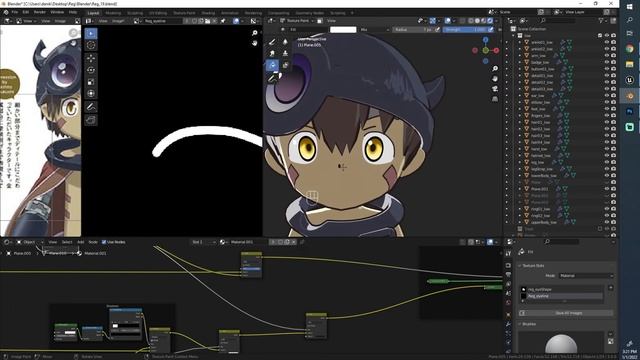Activate Transform tool in image editor toolbar
The height and width of the screenshot is (360, 640).
click(x=91, y=93)
